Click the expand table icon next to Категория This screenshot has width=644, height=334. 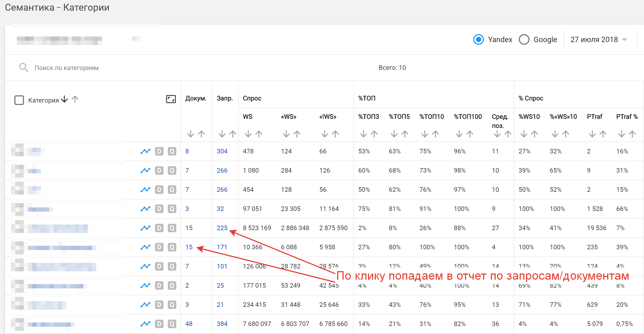[171, 99]
